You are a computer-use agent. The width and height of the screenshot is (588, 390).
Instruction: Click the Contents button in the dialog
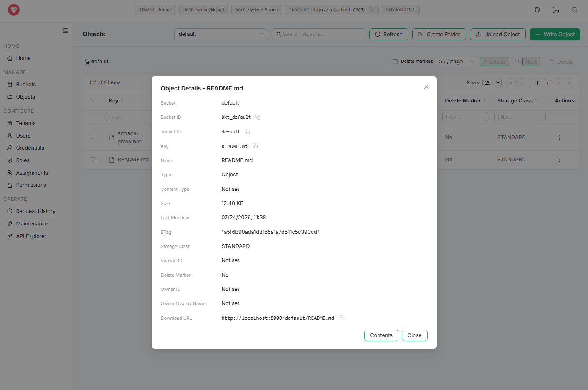tap(381, 335)
